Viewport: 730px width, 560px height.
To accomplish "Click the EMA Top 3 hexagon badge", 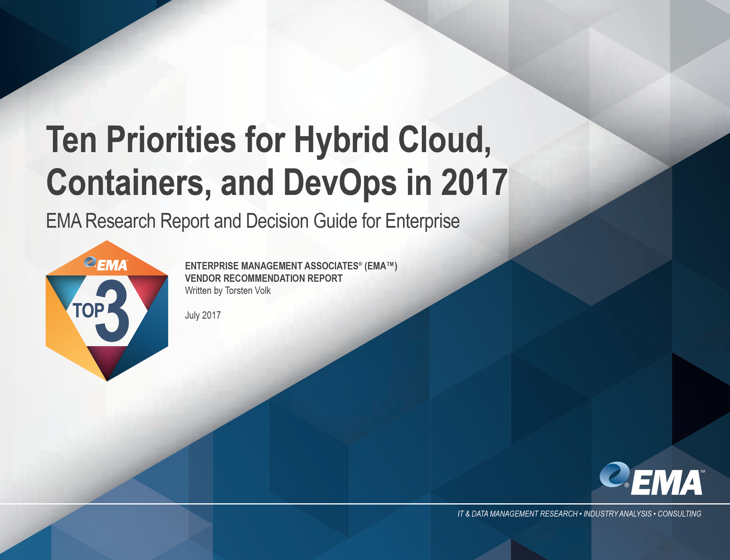I will pyautogui.click(x=107, y=311).
